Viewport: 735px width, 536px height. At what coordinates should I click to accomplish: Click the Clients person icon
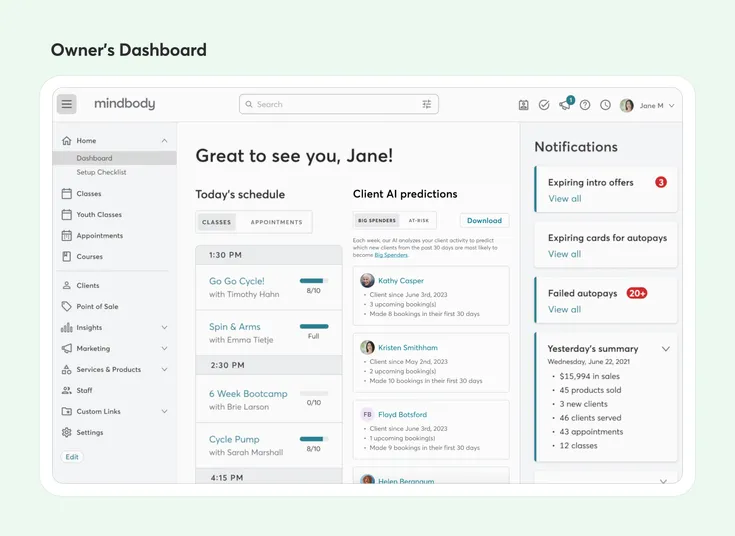67,285
